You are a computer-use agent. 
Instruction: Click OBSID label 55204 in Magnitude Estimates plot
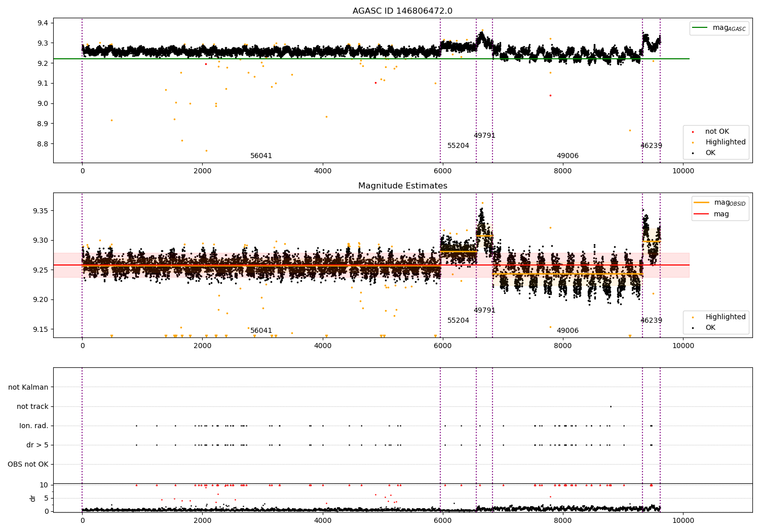tap(458, 321)
